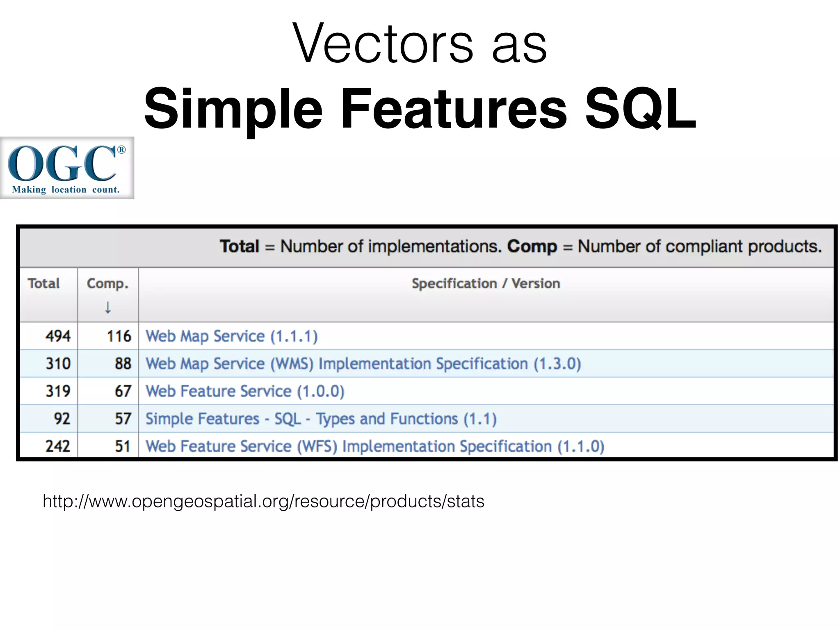The image size is (840, 630).
Task: Click the opengeospatial.org stats URL
Action: tap(263, 502)
